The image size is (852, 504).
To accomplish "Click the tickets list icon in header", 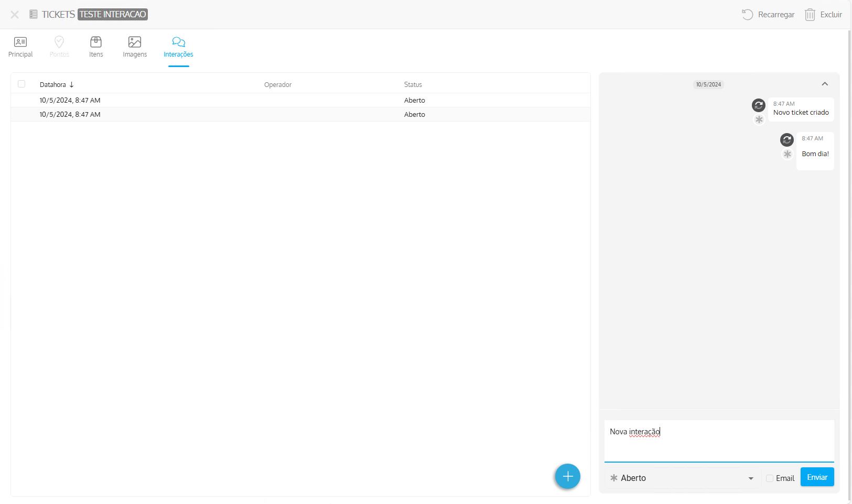I will click(34, 15).
